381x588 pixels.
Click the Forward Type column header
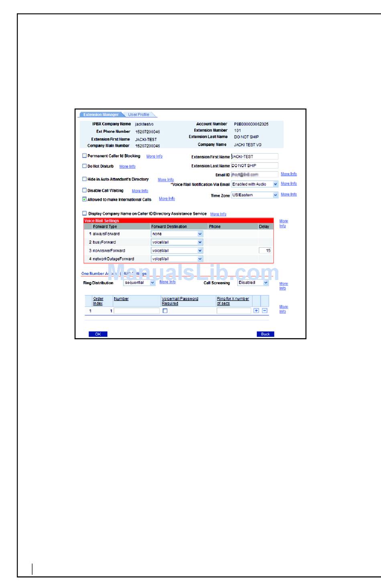click(105, 227)
